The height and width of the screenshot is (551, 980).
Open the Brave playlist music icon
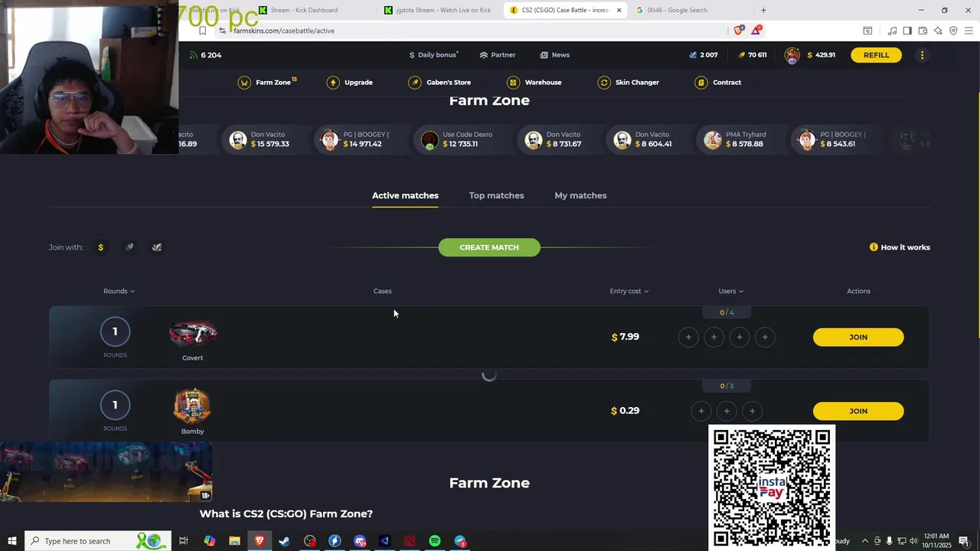(x=892, y=31)
